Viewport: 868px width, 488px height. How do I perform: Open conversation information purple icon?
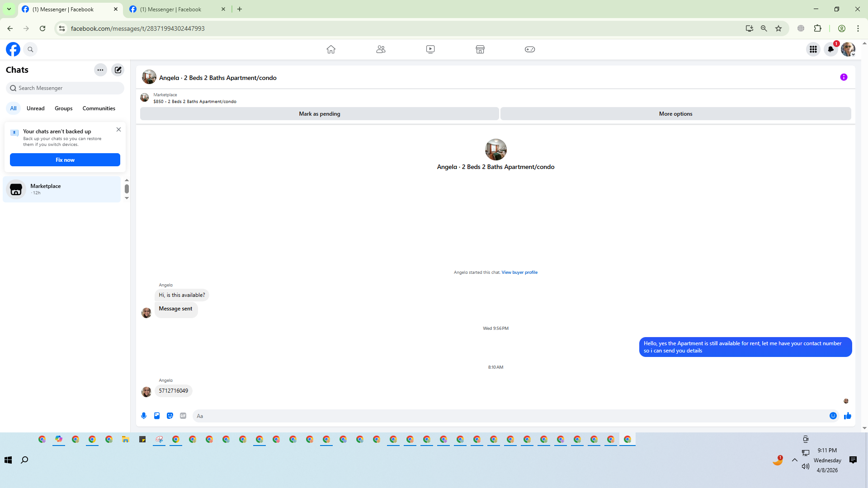tap(844, 77)
